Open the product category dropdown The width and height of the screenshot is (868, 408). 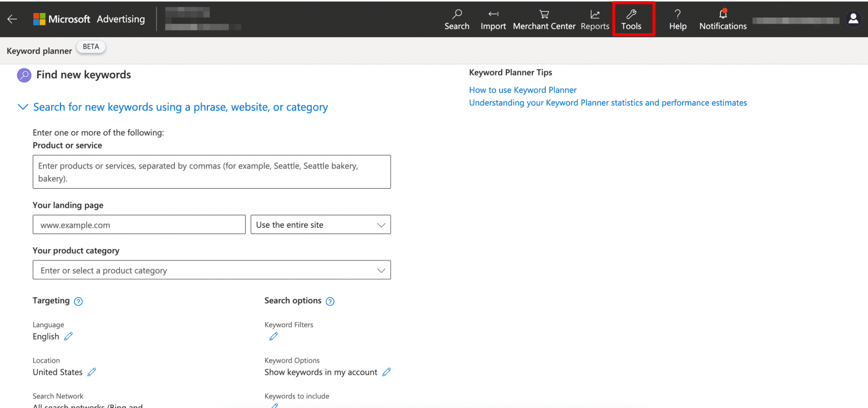point(381,270)
